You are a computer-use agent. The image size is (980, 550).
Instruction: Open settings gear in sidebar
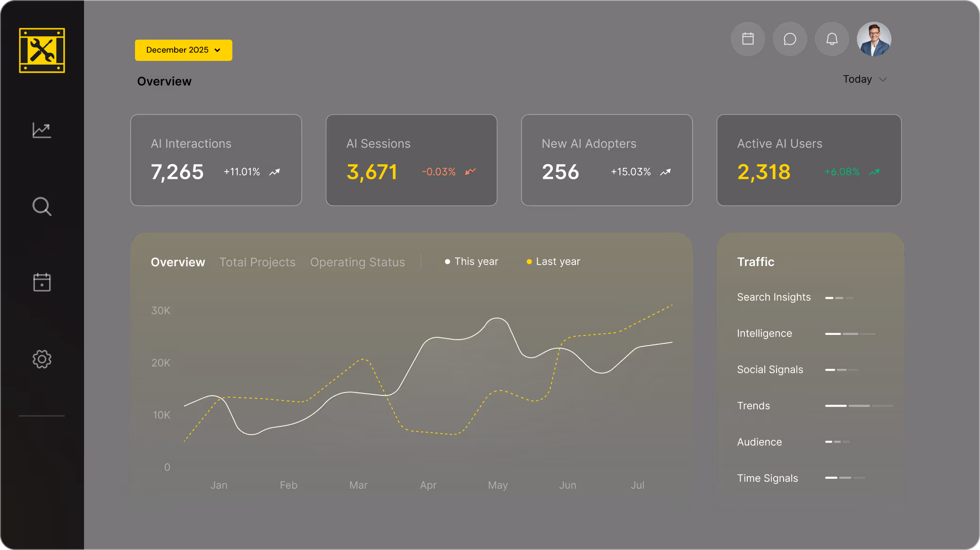[x=42, y=359]
